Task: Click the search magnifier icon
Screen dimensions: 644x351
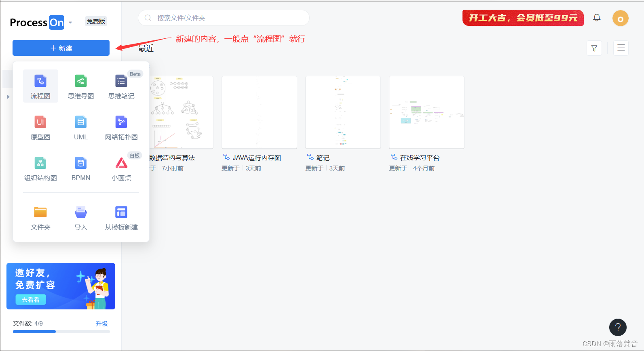Action: 148,18
